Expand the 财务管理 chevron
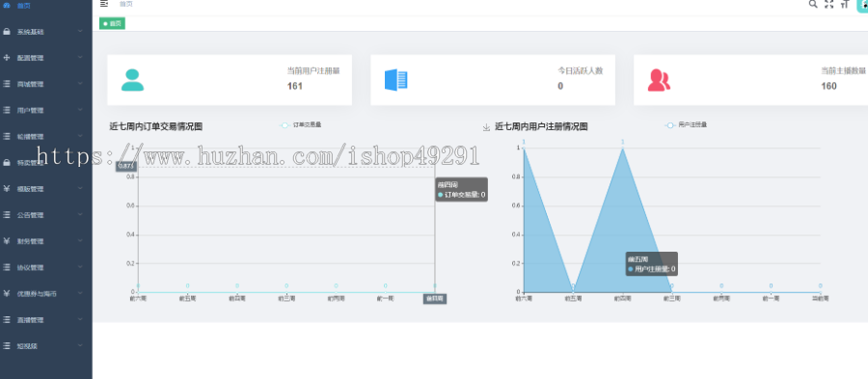 pos(80,241)
